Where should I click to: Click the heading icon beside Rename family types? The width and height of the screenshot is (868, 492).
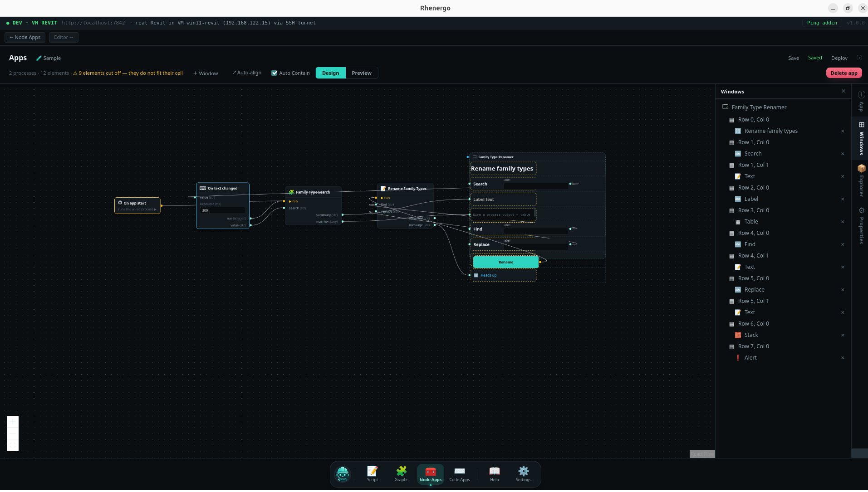tap(738, 131)
